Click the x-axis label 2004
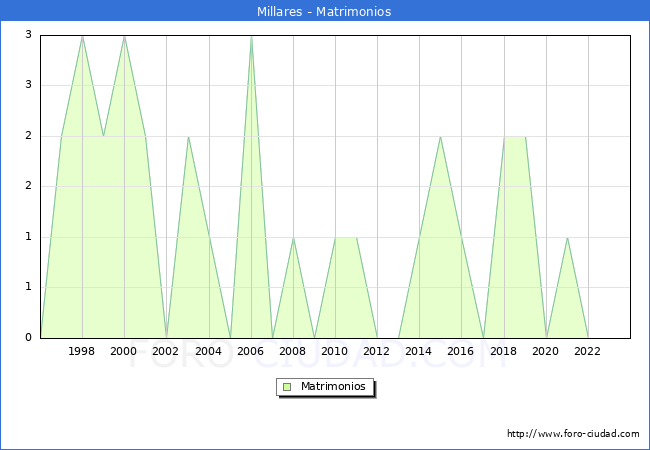 [209, 351]
